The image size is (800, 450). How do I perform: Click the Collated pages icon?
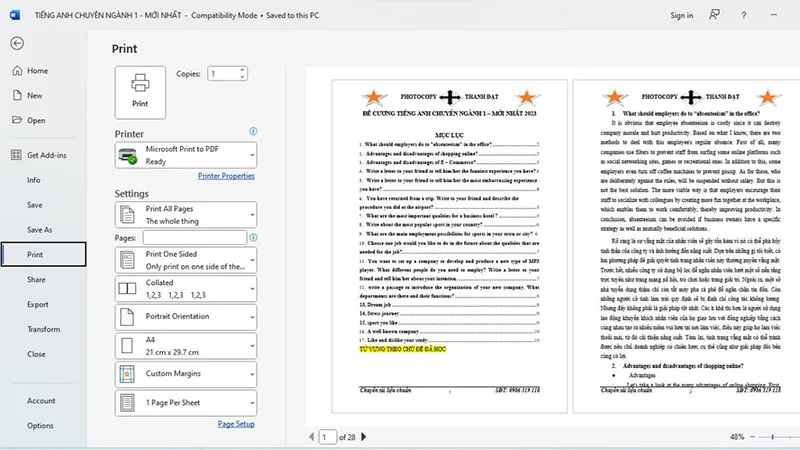tap(127, 289)
